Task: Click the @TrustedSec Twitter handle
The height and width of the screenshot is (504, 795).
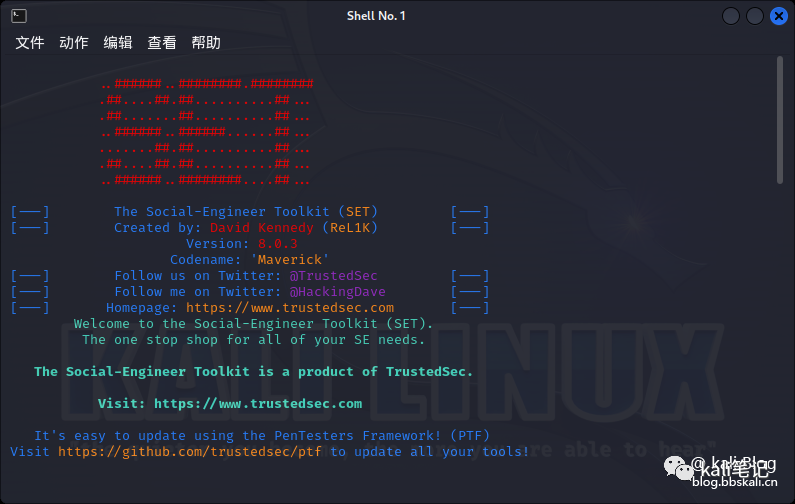Action: click(x=333, y=276)
